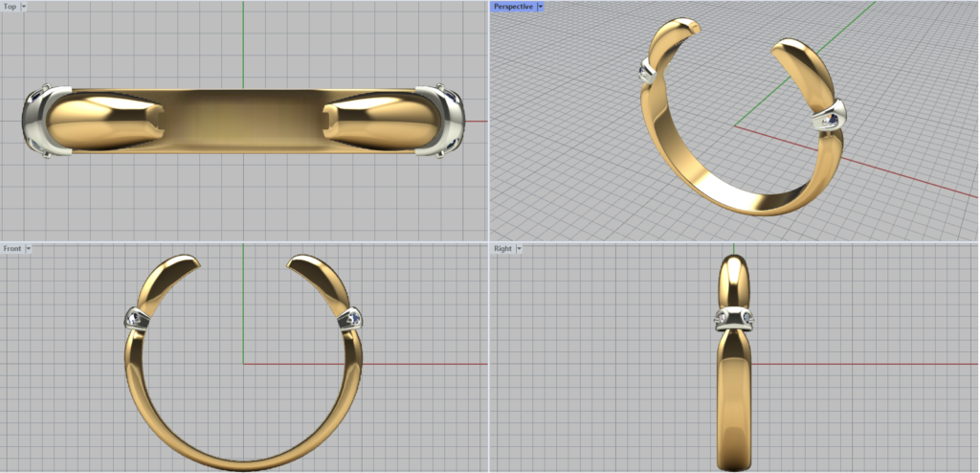
Task: Select the Front viewport title label
Action: tap(12, 249)
